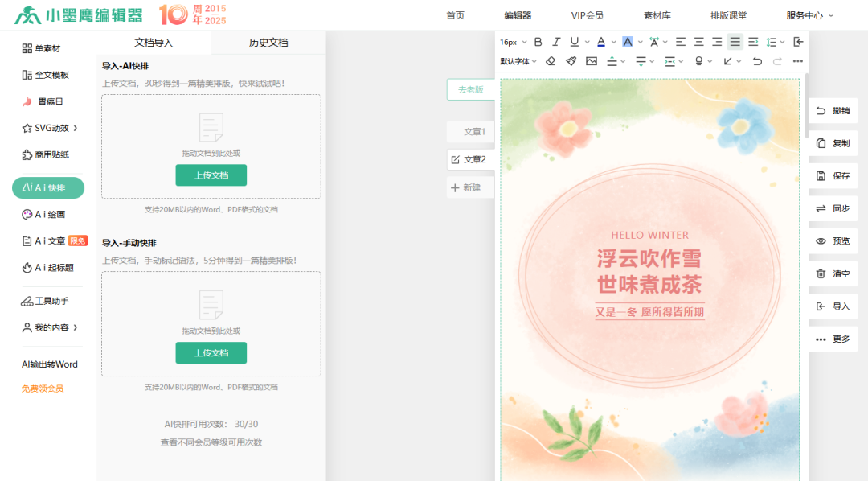
Task: Toggle italic formatting in the toolbar
Action: pyautogui.click(x=555, y=42)
